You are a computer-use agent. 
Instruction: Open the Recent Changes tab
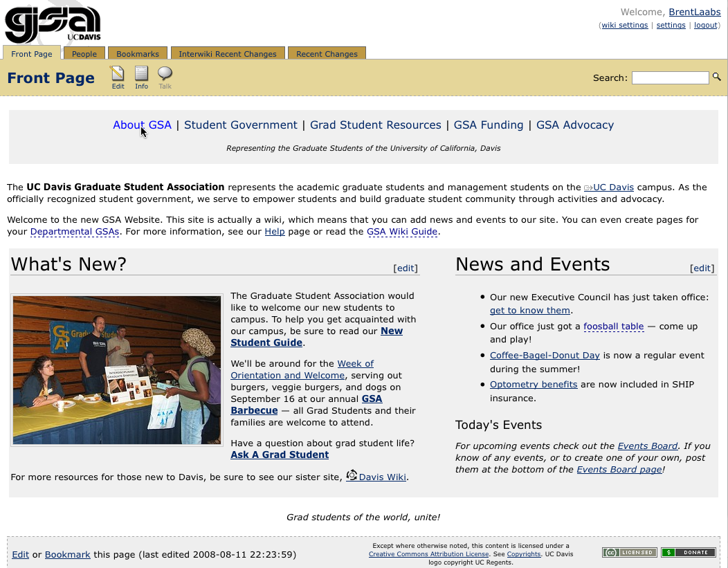click(327, 54)
